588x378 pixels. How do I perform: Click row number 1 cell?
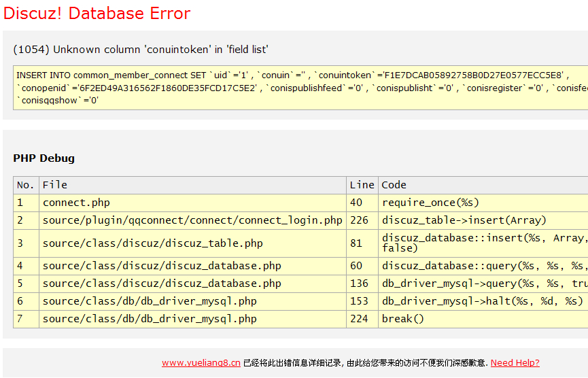26,203
